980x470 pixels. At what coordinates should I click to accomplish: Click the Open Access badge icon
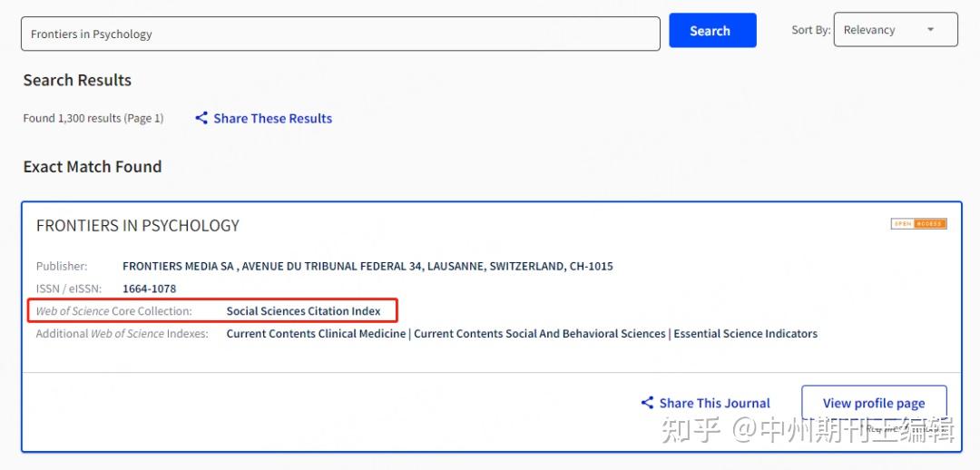click(x=918, y=224)
